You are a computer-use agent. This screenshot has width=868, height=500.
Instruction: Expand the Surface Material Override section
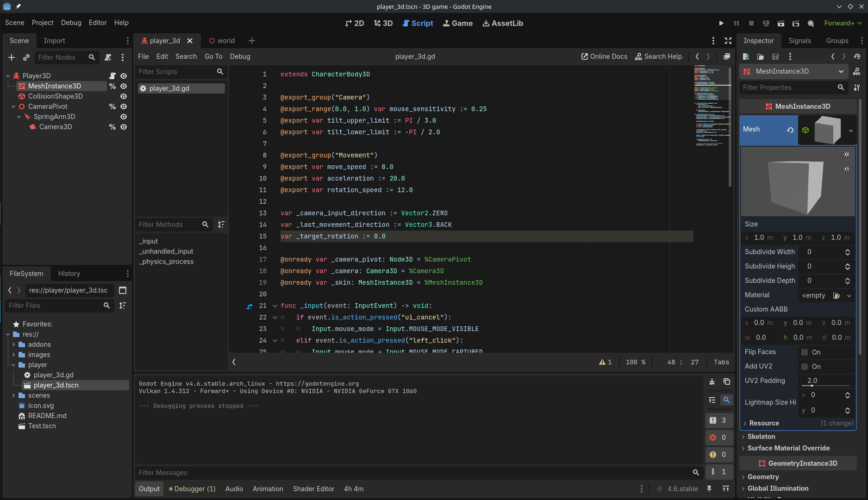point(788,448)
